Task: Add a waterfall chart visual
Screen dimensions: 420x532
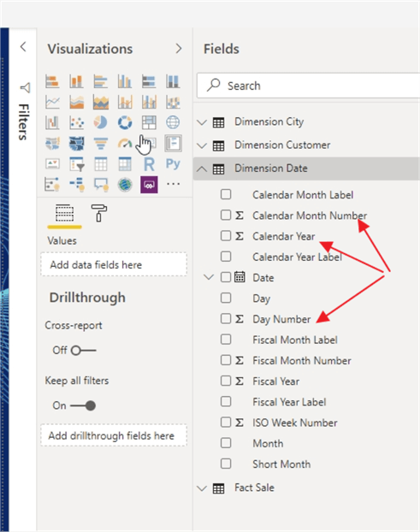Action: (x=52, y=123)
